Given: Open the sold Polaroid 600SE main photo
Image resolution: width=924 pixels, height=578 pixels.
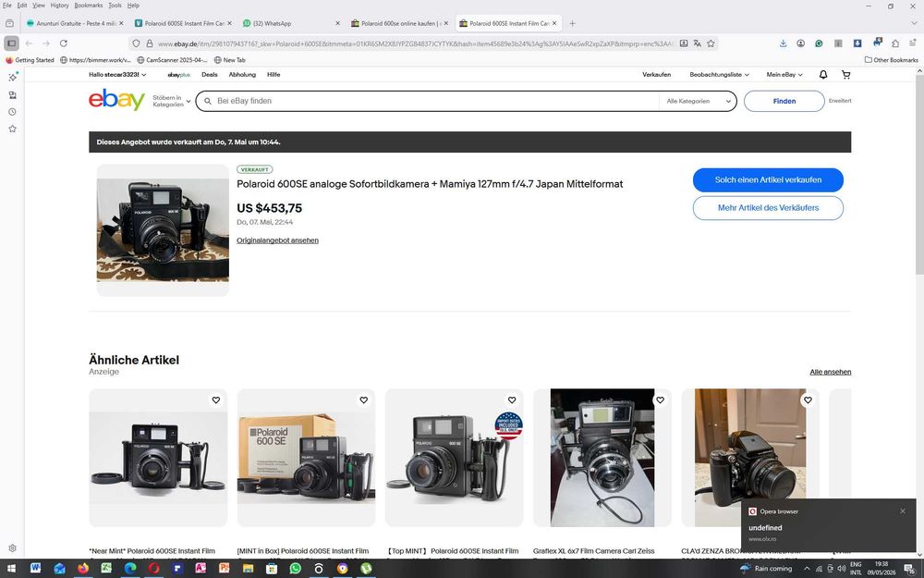Looking at the screenshot, I should click(163, 230).
